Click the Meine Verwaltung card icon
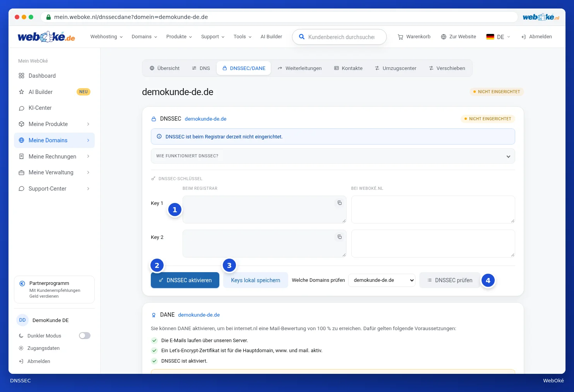 click(22, 173)
